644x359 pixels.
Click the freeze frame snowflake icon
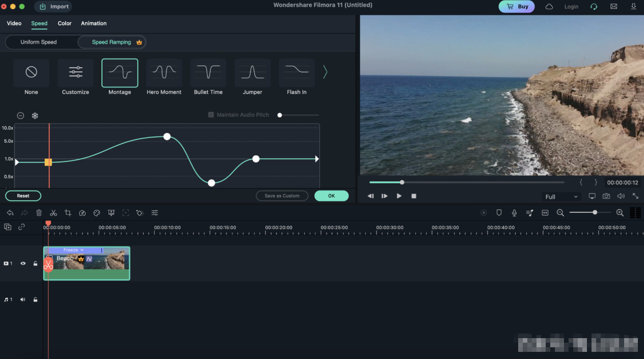35,116
